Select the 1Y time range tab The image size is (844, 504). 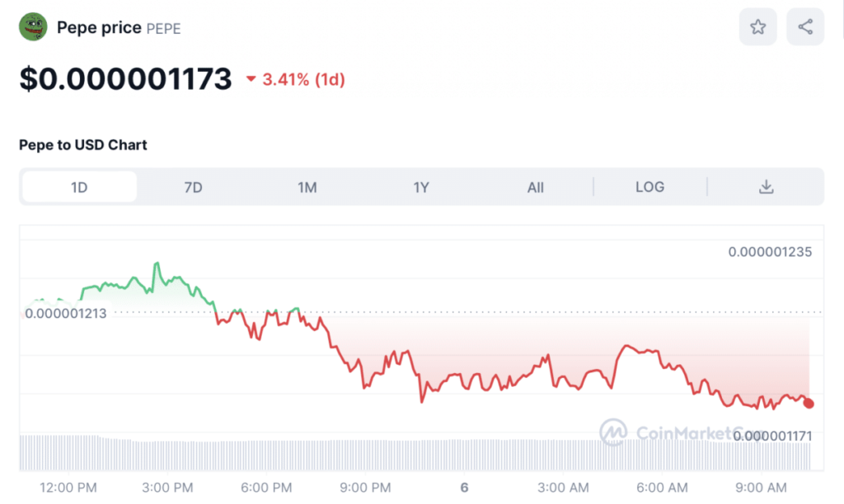[x=421, y=187]
